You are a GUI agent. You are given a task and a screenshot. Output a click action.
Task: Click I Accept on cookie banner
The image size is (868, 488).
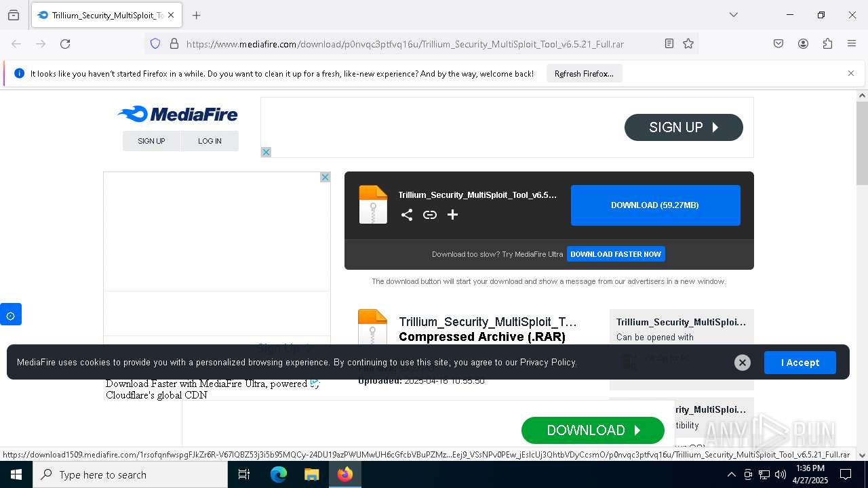pos(800,363)
